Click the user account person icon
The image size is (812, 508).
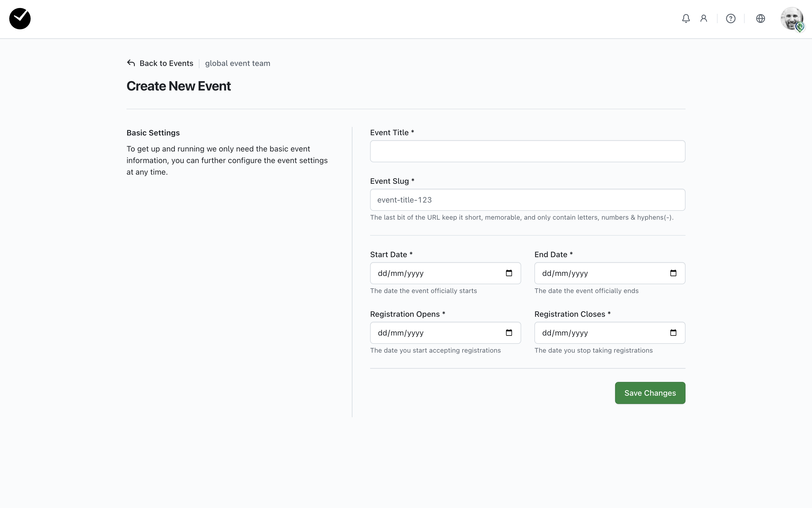[704, 18]
